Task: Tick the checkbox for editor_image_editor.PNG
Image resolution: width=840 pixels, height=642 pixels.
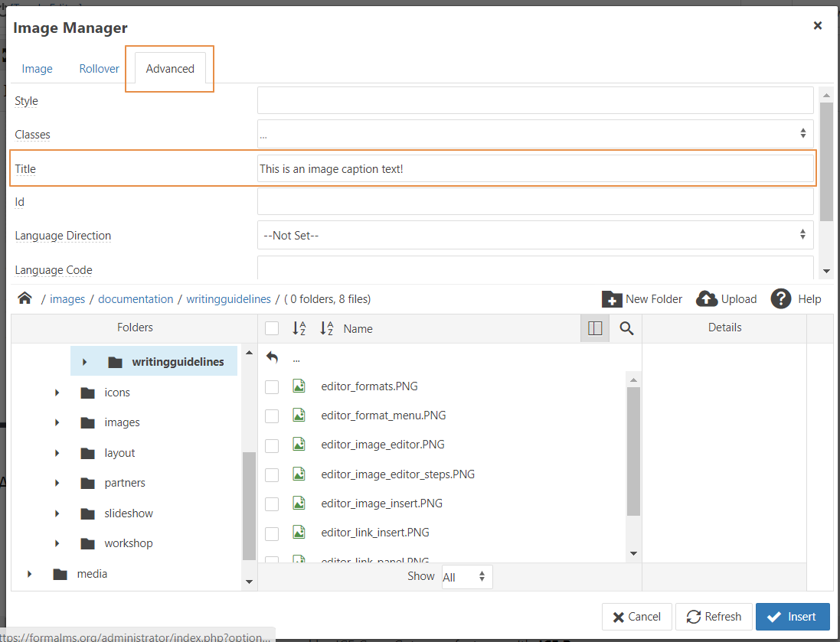Action: [x=272, y=445]
